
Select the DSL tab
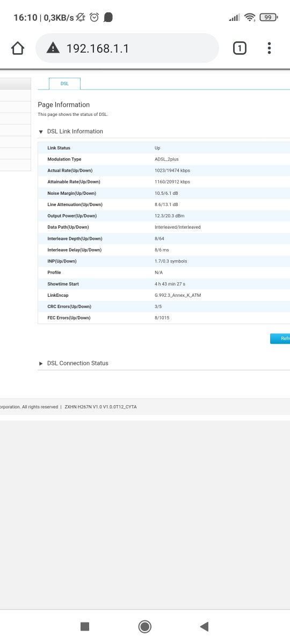64,84
